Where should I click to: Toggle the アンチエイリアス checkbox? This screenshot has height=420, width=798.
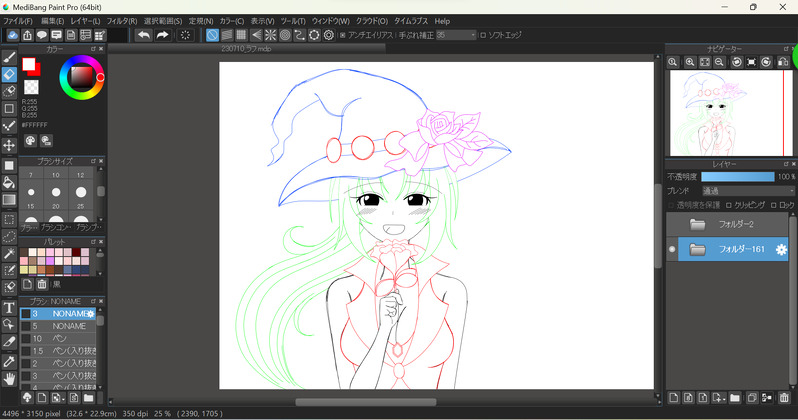tap(342, 35)
